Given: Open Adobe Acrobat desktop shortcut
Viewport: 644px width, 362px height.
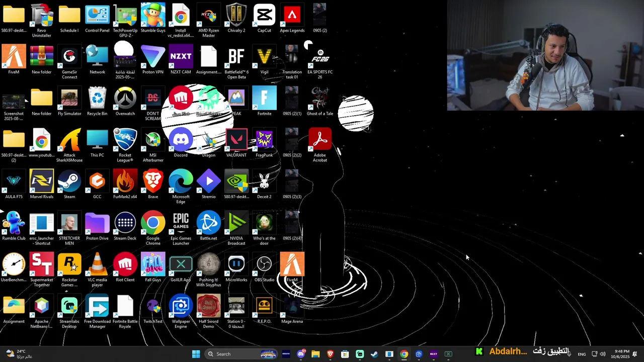Looking at the screenshot, I should [x=320, y=145].
